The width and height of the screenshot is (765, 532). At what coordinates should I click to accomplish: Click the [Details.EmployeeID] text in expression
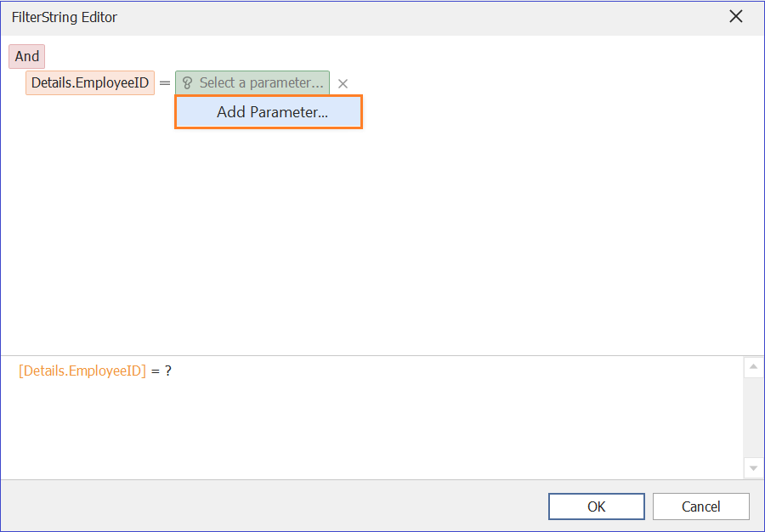82,371
